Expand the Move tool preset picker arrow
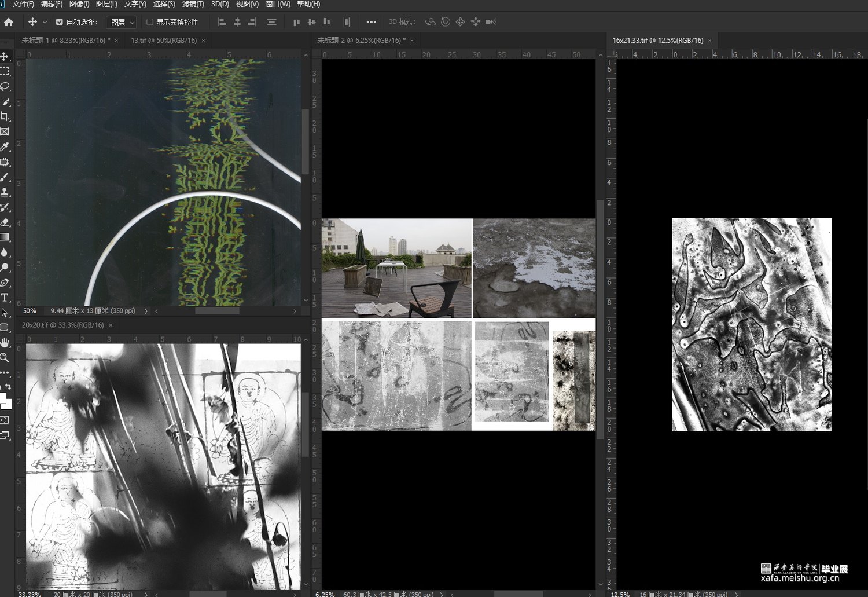 (45, 22)
